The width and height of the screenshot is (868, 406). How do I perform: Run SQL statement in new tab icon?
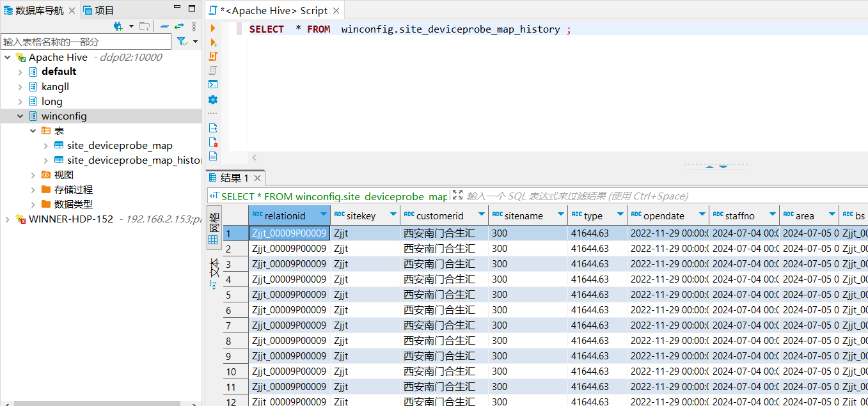pos(213,42)
